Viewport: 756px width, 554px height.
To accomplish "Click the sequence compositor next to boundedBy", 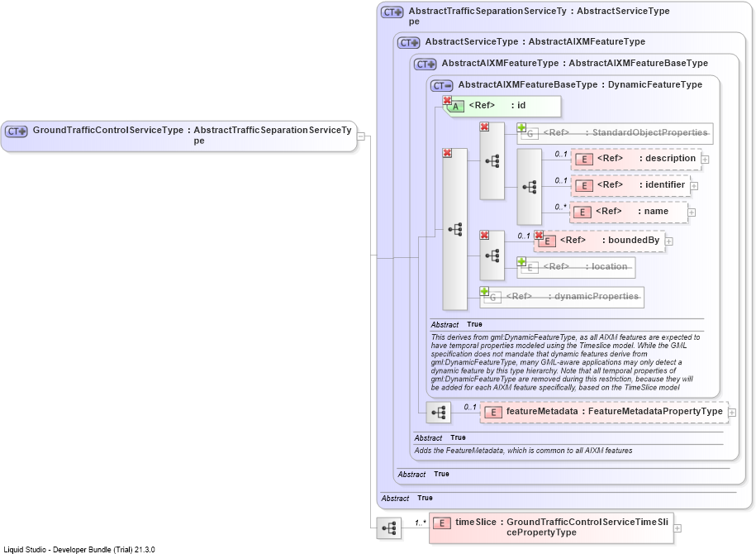I will coord(492,256).
